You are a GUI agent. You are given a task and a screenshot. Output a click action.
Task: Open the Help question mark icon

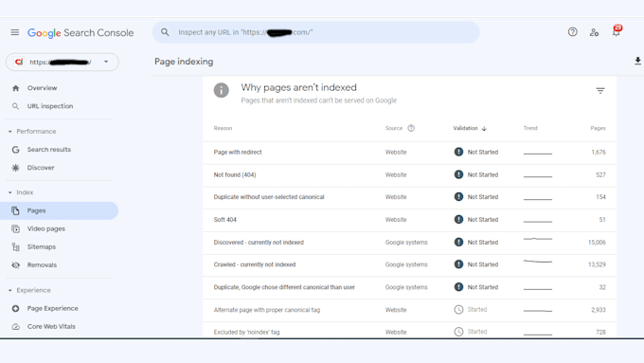pos(573,32)
